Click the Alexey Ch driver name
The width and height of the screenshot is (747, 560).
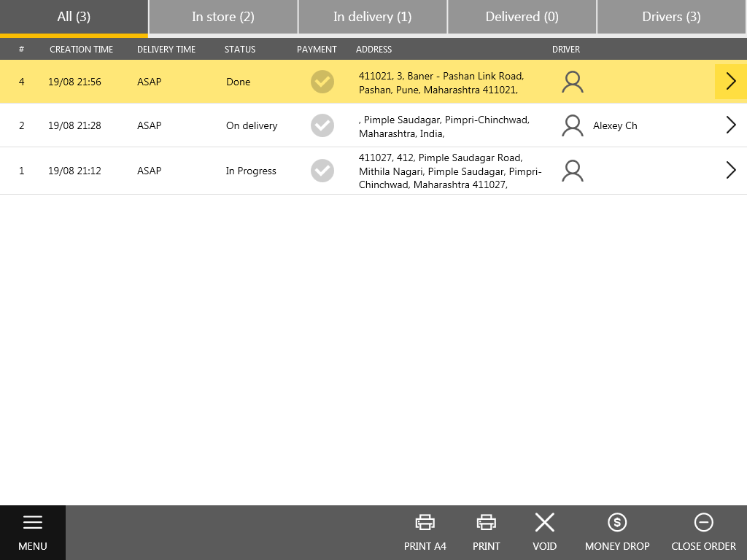[615, 125]
